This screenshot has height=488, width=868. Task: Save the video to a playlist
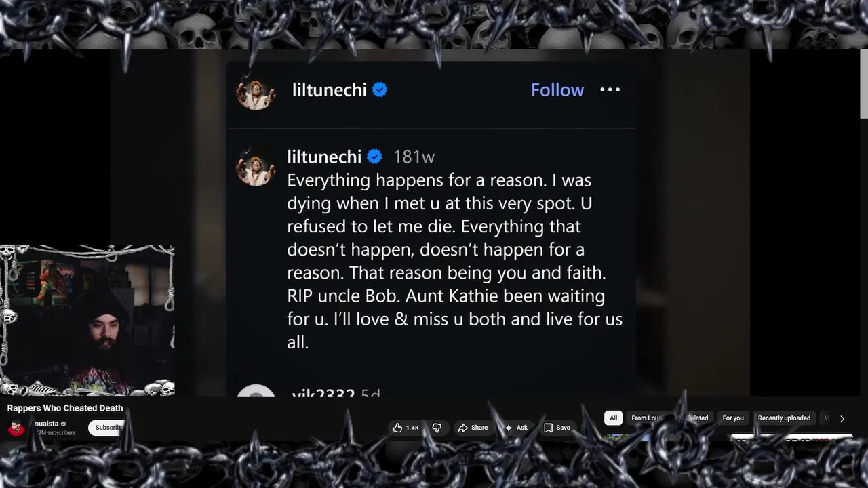(557, 428)
